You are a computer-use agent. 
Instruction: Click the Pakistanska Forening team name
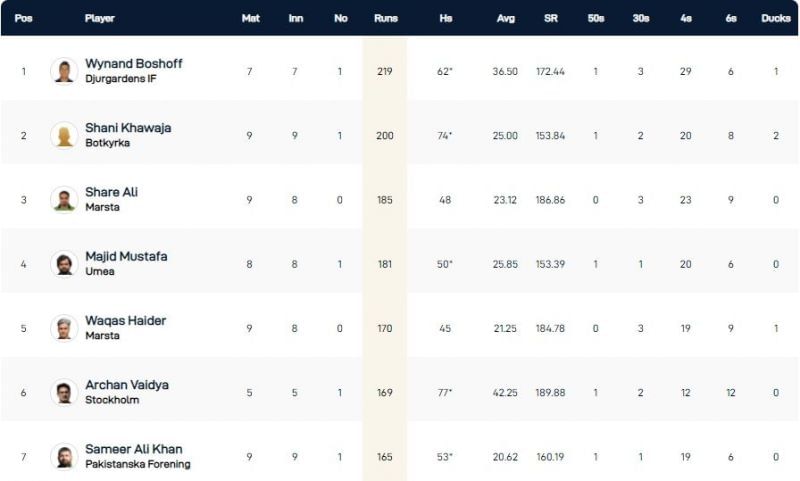pos(138,464)
